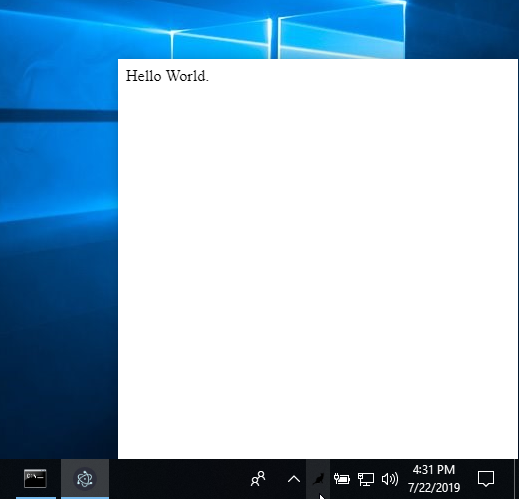
Task: Open the volume speaker icon
Action: pyautogui.click(x=390, y=479)
